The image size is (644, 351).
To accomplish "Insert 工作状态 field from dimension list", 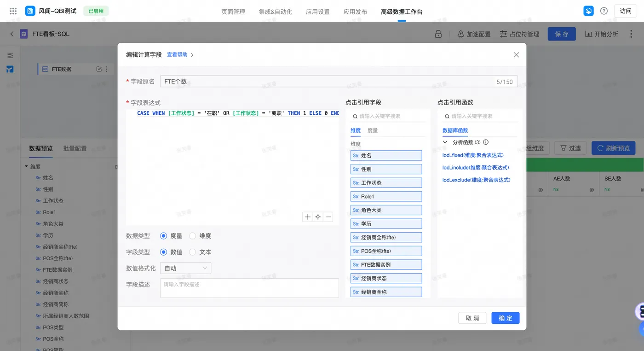I will click(x=386, y=183).
